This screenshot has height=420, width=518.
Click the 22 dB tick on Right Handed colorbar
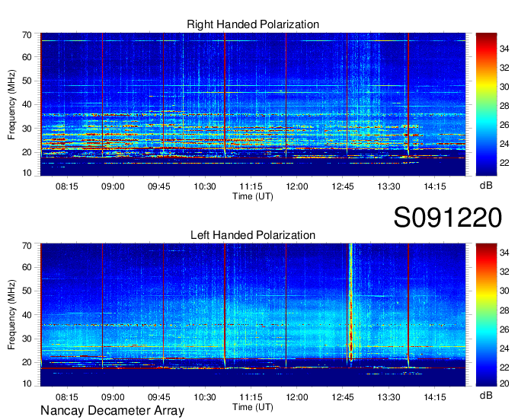click(504, 163)
